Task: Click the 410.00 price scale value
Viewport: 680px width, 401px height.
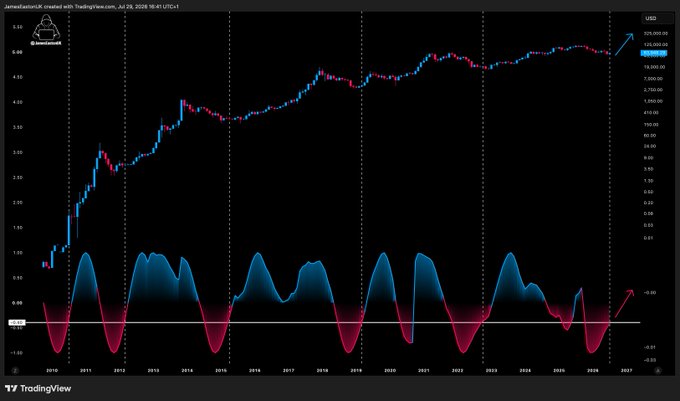Action: [651, 113]
